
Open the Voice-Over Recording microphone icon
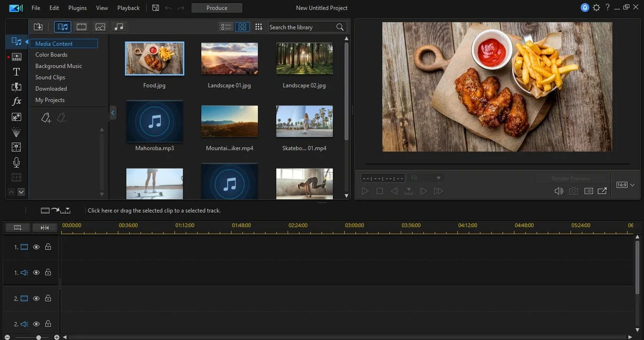pyautogui.click(x=17, y=162)
